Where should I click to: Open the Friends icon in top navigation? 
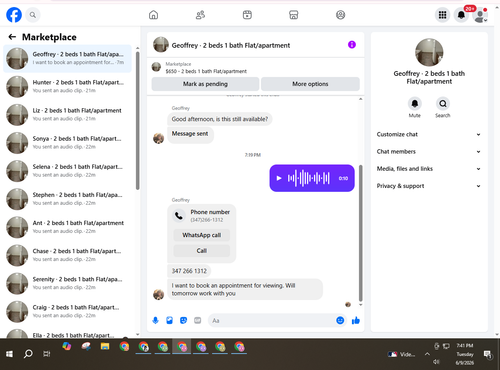click(x=200, y=15)
